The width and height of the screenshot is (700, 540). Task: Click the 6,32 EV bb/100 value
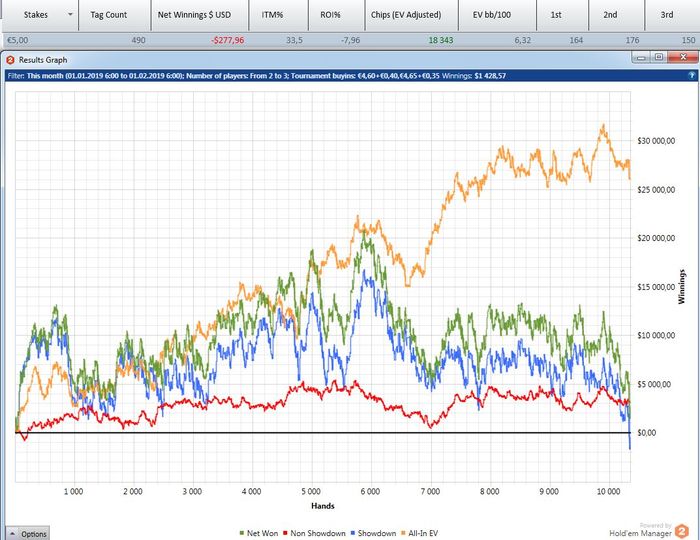(523, 40)
